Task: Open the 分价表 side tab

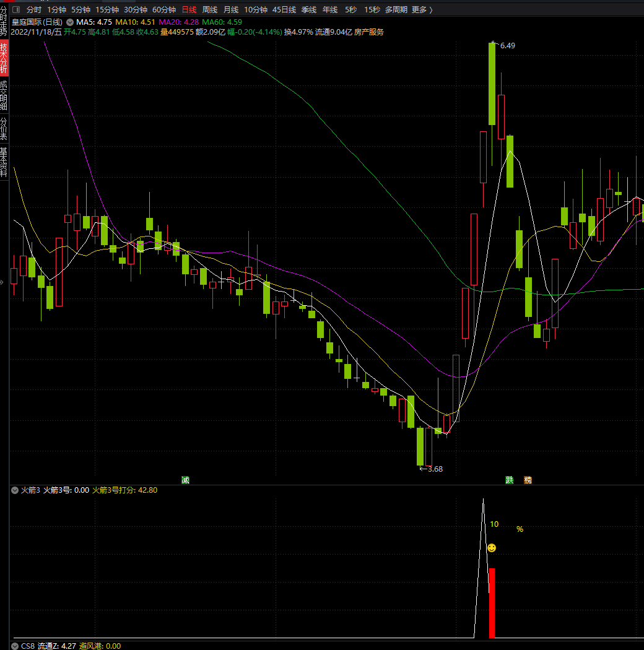Action: pyautogui.click(x=4, y=129)
